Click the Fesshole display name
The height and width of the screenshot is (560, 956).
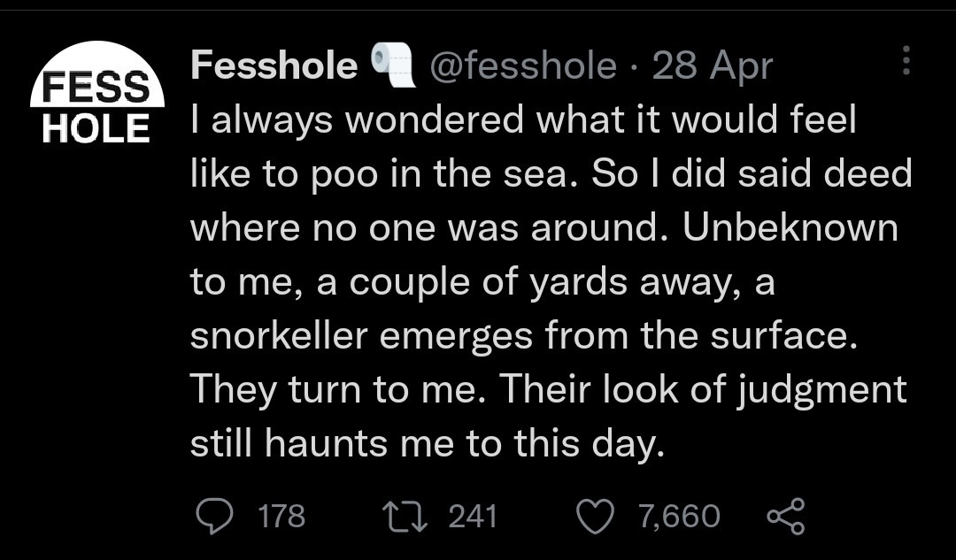tap(274, 65)
